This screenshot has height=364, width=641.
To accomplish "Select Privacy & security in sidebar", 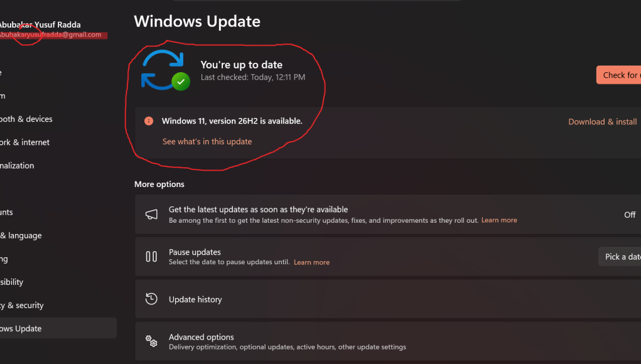I will [x=22, y=305].
